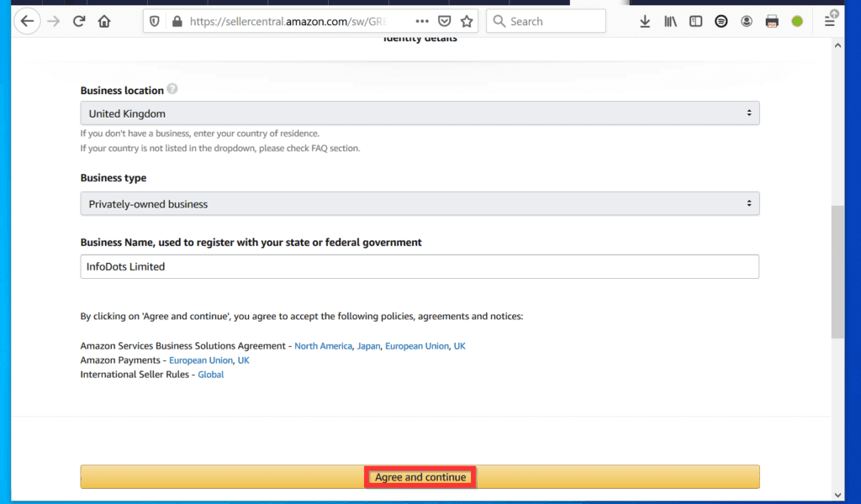861x504 pixels.
Task: Toggle the browser sidebar icon
Action: tap(695, 21)
